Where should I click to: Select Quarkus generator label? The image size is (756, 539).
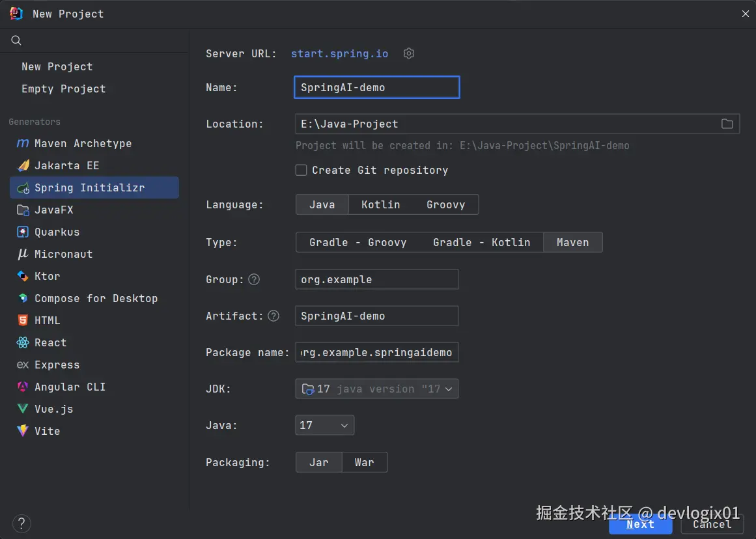tap(57, 232)
